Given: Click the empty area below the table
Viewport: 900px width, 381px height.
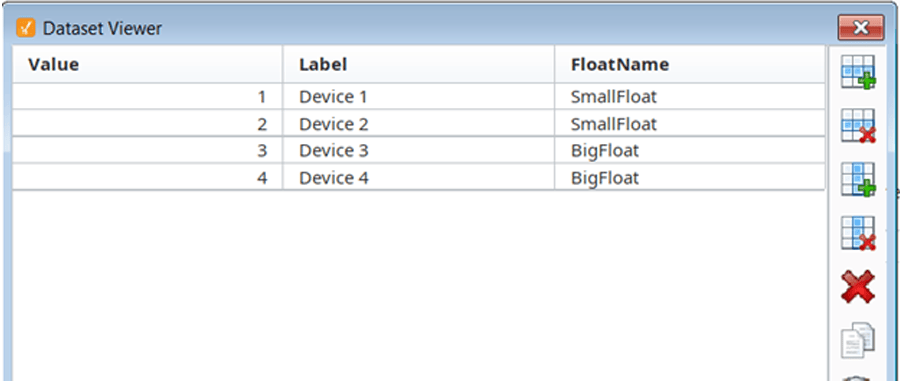Looking at the screenshot, I should [419, 286].
